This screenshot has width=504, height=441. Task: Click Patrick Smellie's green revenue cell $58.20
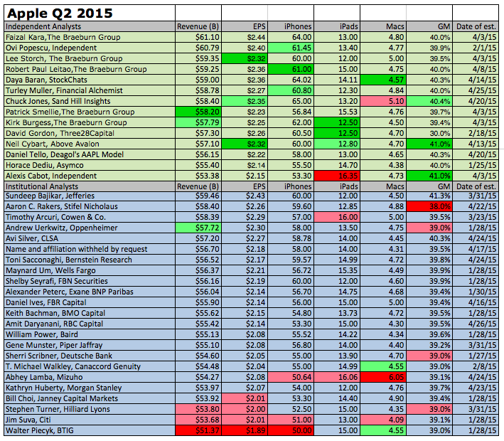(x=199, y=112)
